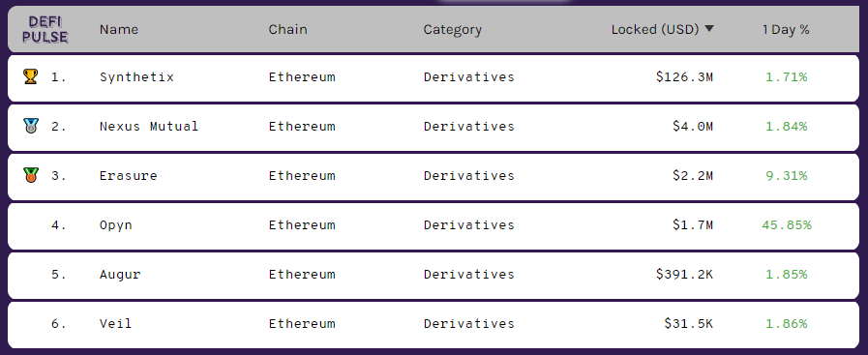Sort by the 1 Day % column header
The image size is (868, 355).
[786, 29]
